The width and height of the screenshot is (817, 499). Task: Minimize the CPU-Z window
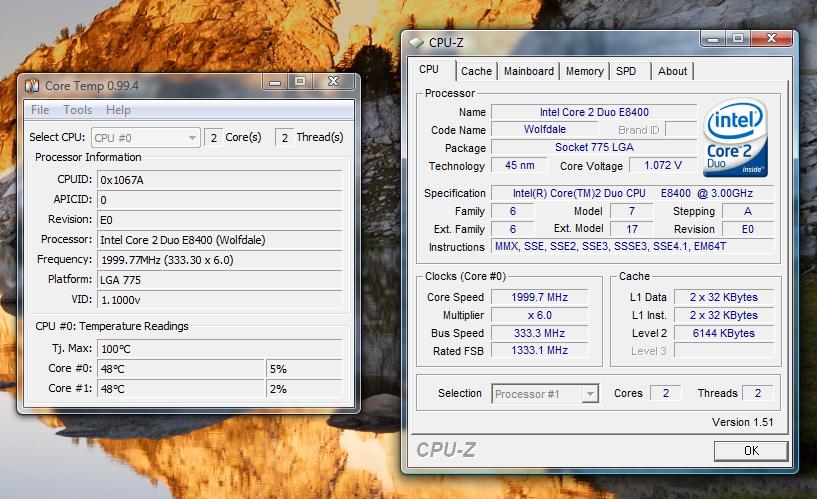click(x=713, y=39)
